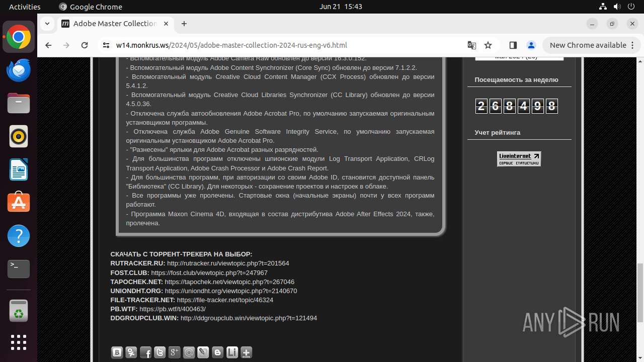Image resolution: width=644 pixels, height=362 pixels.
Task: Click the "Учет рейтинга" heading
Action: 498,132
